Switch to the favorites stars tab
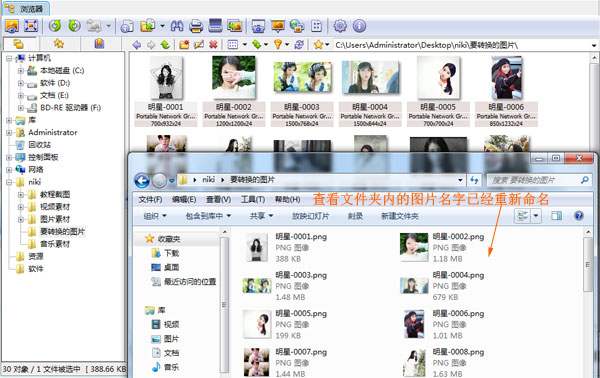Image resolution: width=600 pixels, height=378 pixels. tap(59, 44)
